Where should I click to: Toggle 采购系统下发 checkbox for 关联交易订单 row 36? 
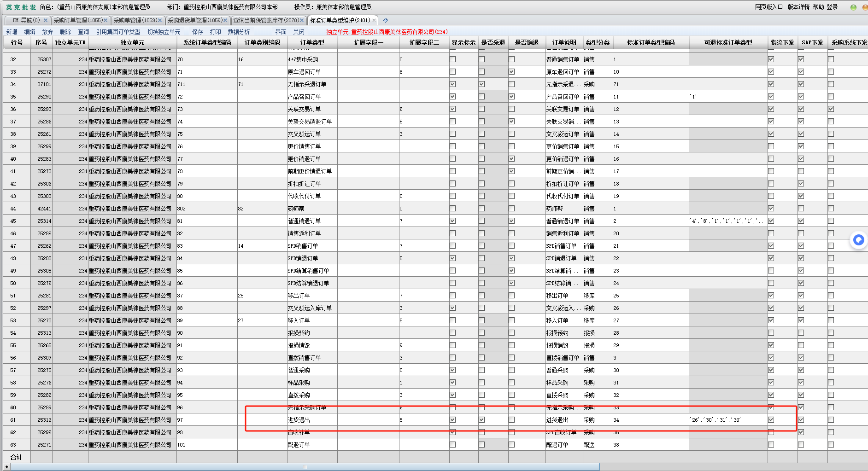[x=831, y=109]
